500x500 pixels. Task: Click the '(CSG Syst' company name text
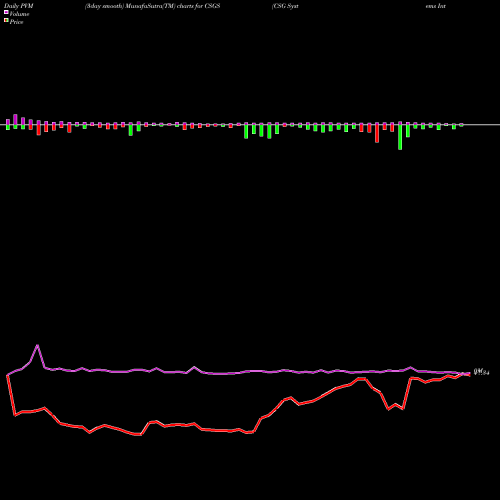(x=285, y=6)
